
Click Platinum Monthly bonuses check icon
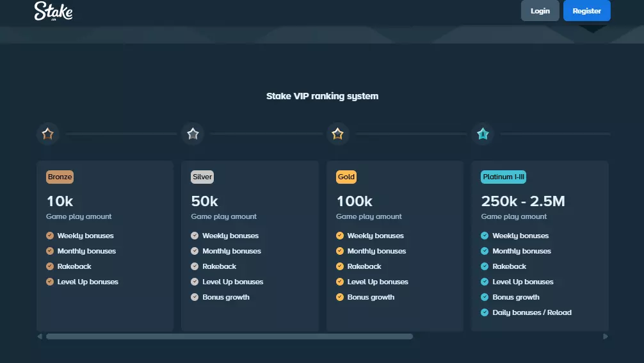(485, 251)
